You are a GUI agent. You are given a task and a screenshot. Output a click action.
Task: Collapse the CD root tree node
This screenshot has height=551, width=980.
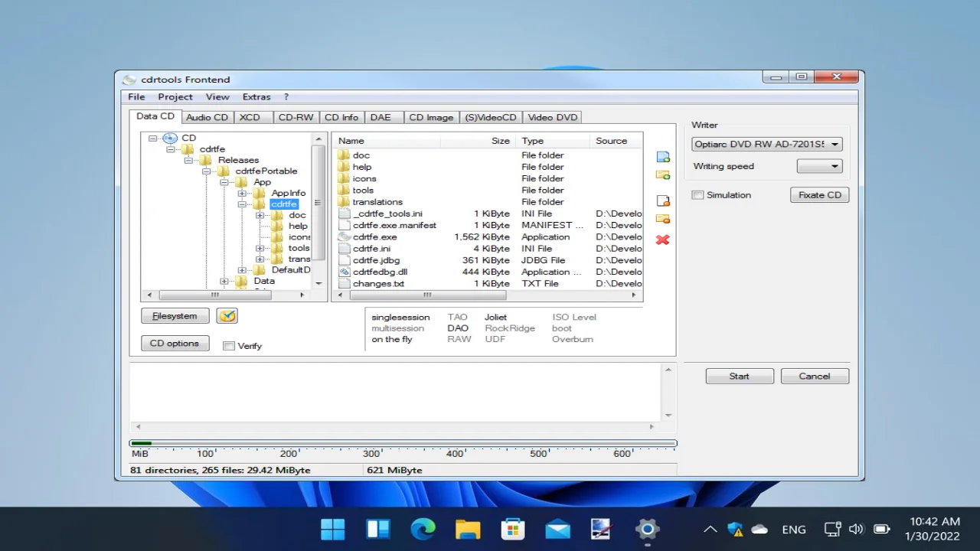[152, 139]
